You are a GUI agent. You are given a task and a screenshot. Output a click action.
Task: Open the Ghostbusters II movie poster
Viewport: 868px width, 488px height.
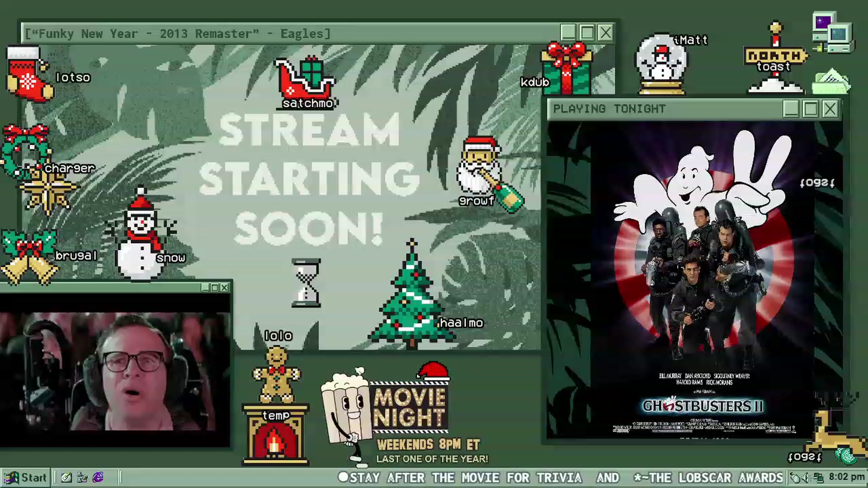(703, 280)
